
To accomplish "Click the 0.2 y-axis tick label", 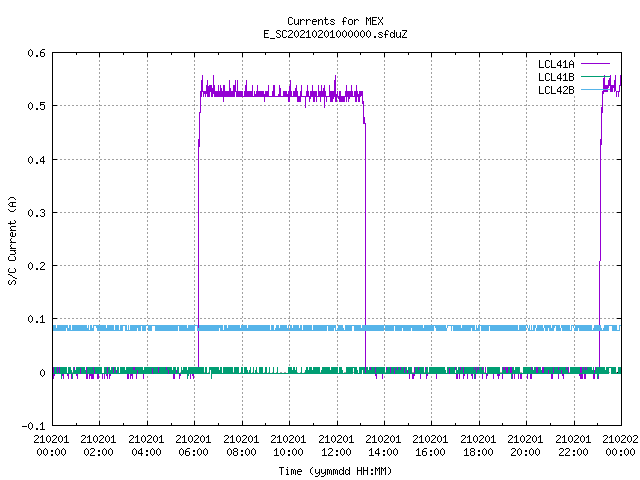I will click(x=36, y=266).
